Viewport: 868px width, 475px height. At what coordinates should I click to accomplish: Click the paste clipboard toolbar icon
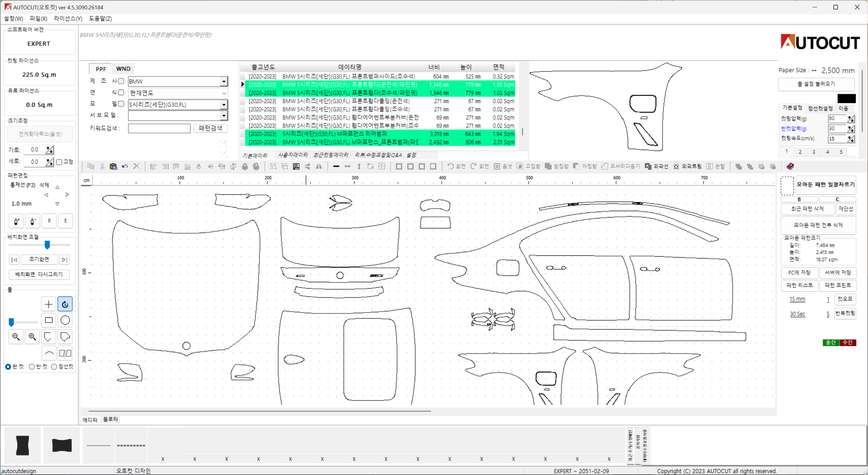[113, 166]
